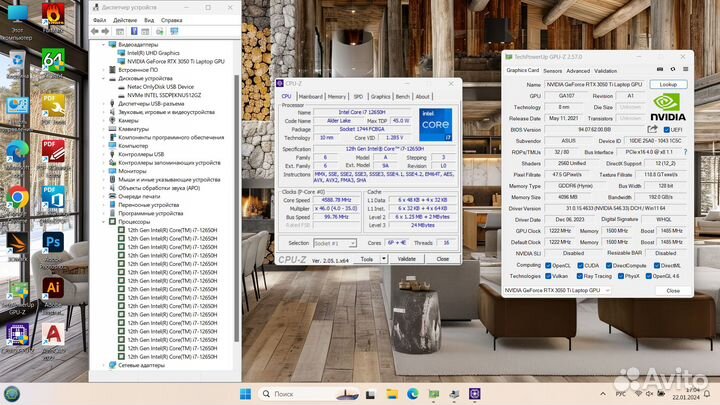Click the Device Manager vertical scrollbar
The height and width of the screenshot is (405, 720).
[x=237, y=209]
